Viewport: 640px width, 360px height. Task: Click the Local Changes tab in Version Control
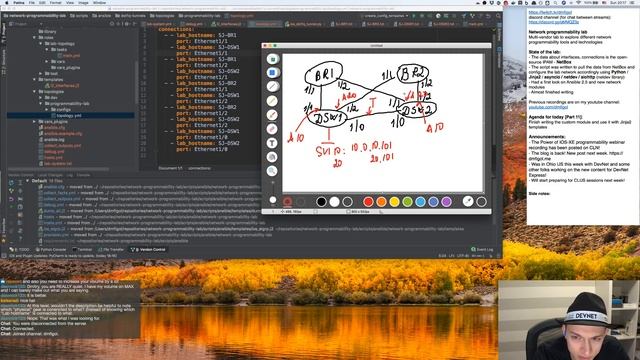pos(50,175)
